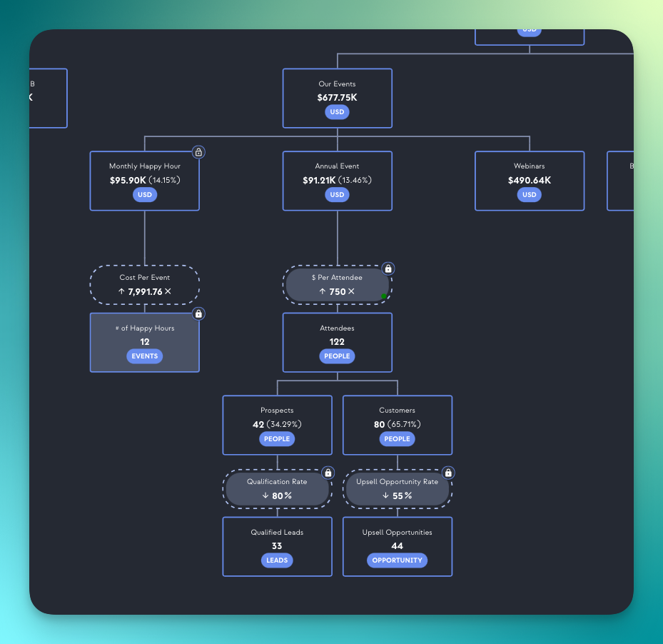Select the Webinars node
Screen dimensions: 663x644
(x=530, y=181)
